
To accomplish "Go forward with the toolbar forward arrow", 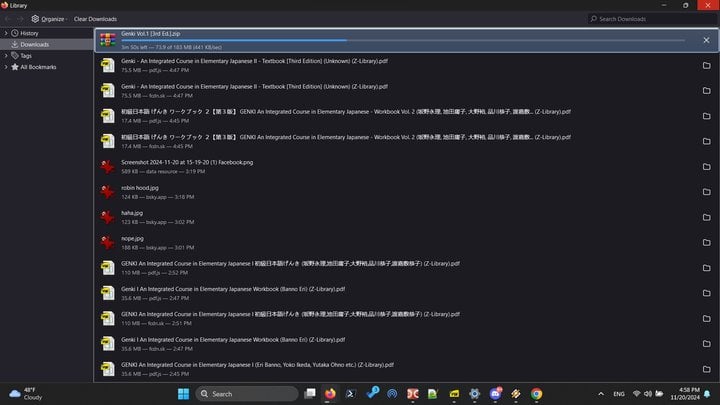I will (x=20, y=19).
